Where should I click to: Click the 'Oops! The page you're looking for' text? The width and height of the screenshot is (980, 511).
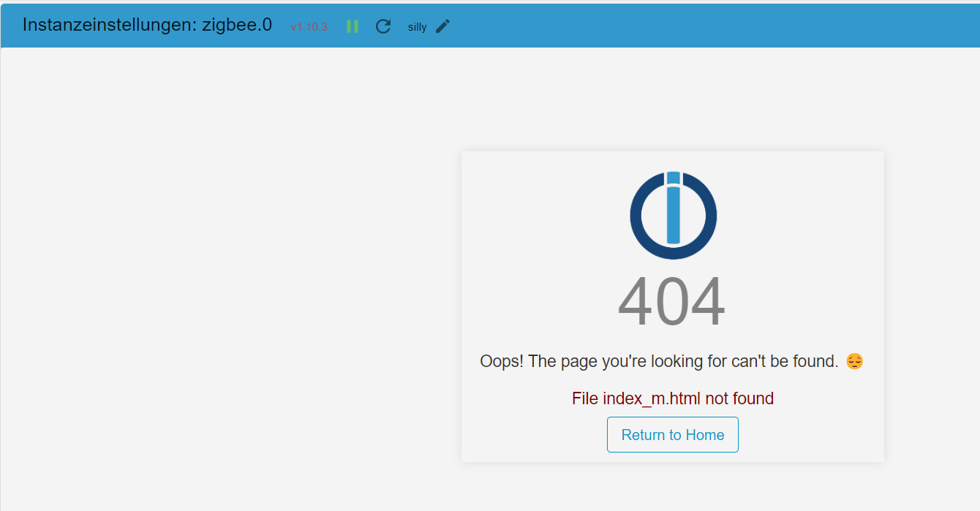[x=659, y=361]
